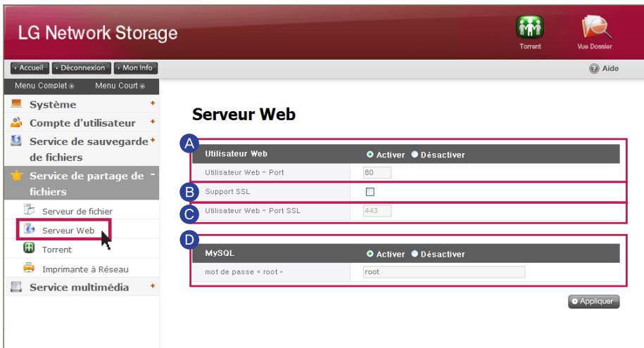Click the Imprimante à Réseau printer icon
Image resolution: width=644 pixels, height=348 pixels.
coord(29,268)
